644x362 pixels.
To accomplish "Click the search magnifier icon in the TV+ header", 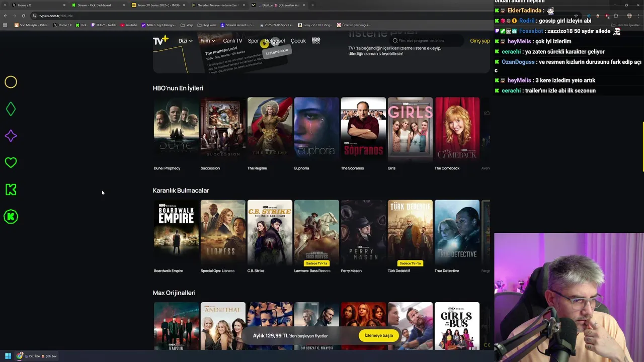I will pos(395,41).
